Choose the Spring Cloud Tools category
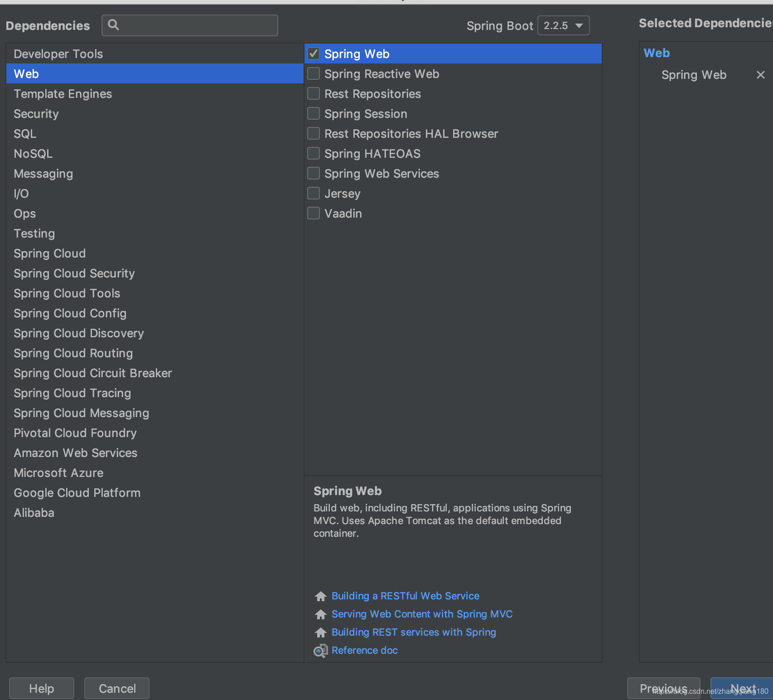The height and width of the screenshot is (700, 773). 155,293
